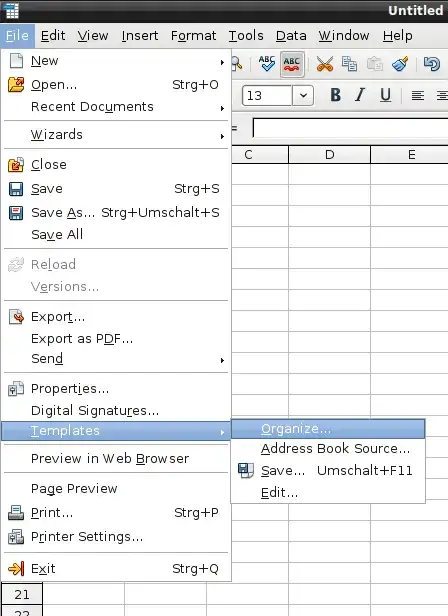Select column E header
Viewport: 448px width, 616px height.
(409, 154)
